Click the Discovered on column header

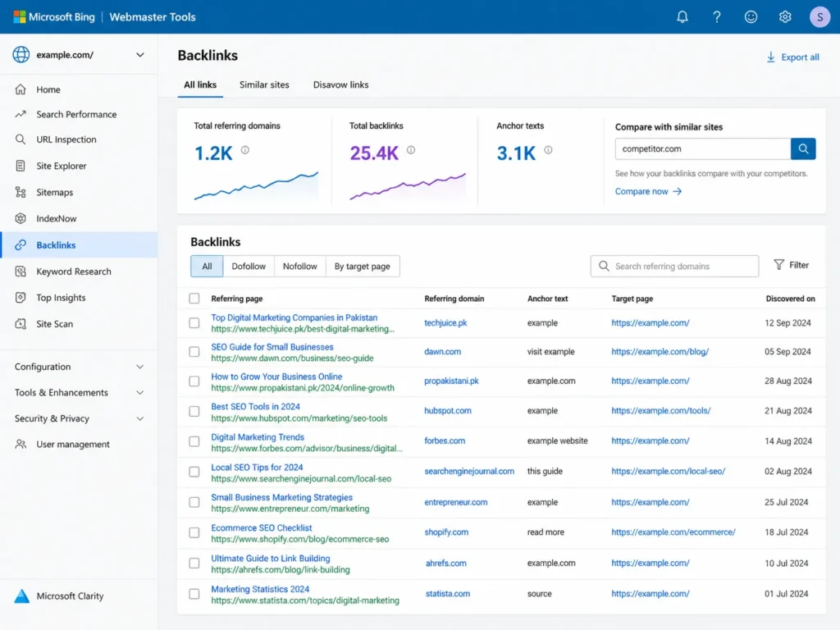pyautogui.click(x=790, y=299)
